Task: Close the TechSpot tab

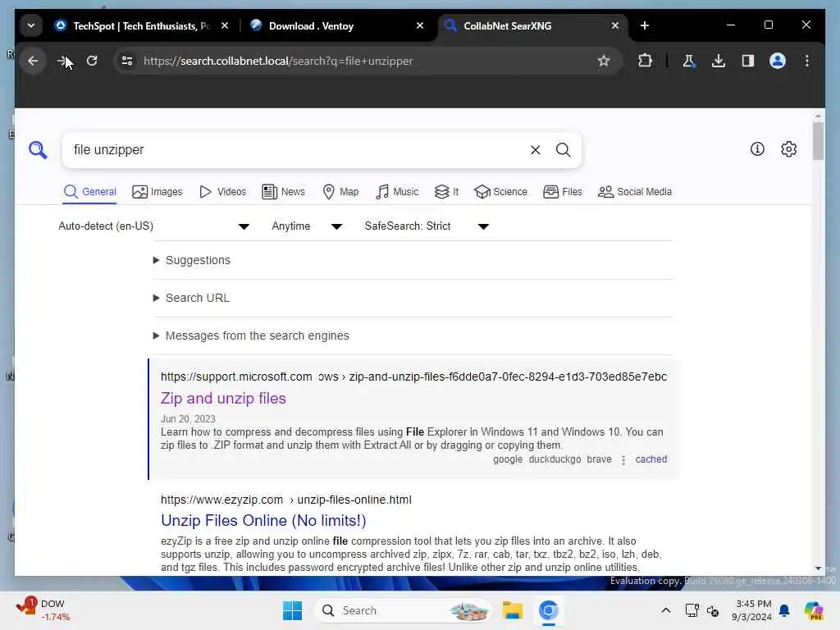Action: coord(225,25)
